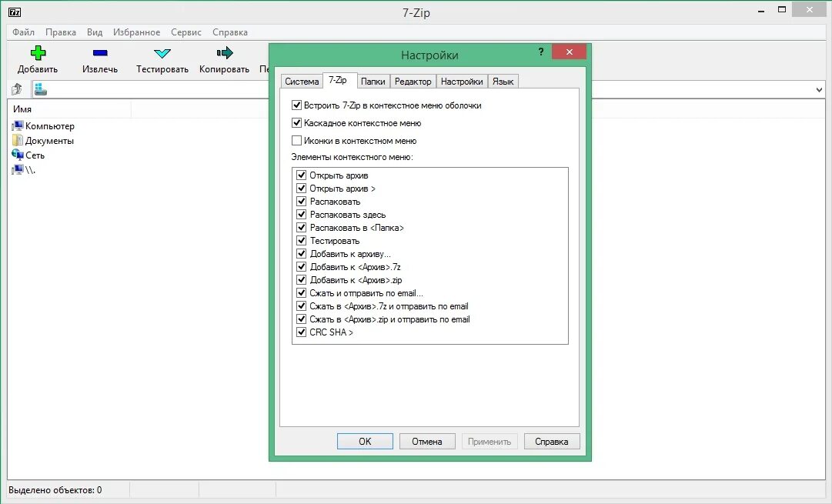Uncheck Добавить к <Архив>.zip item

pos(302,279)
